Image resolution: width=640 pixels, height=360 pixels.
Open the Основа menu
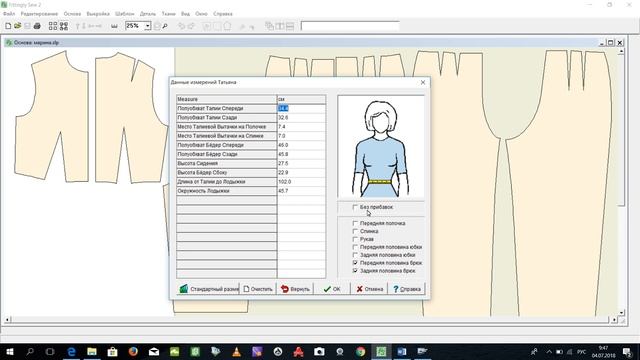point(72,14)
